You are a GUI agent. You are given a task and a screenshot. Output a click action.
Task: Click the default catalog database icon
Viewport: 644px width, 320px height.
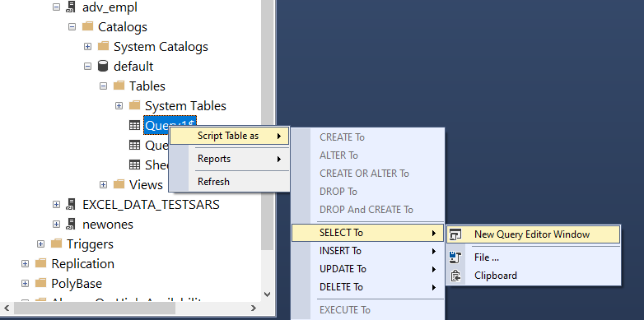103,66
